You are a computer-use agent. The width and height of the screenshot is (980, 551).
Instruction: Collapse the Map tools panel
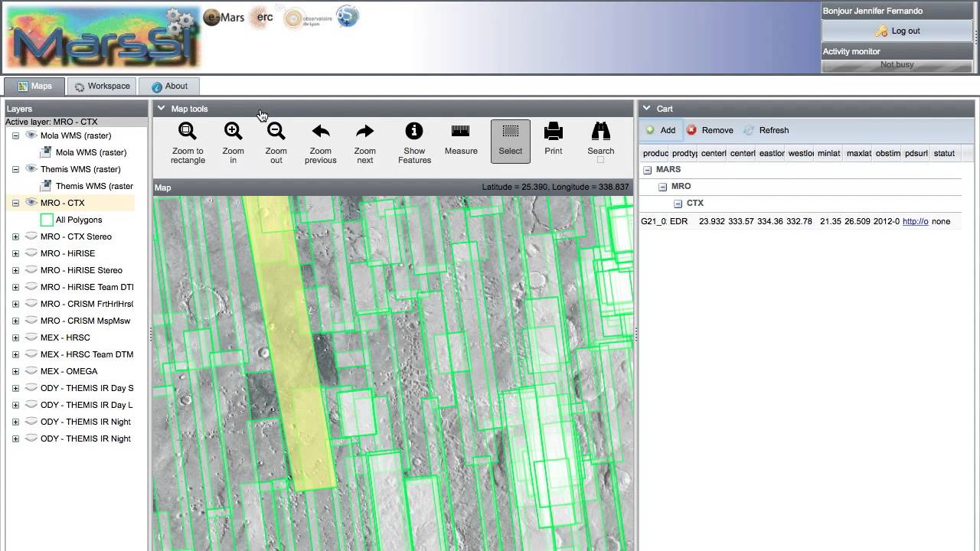[x=161, y=109]
